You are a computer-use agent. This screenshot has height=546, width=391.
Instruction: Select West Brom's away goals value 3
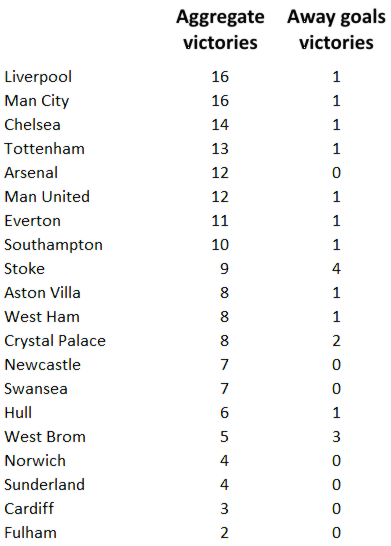[x=336, y=437]
